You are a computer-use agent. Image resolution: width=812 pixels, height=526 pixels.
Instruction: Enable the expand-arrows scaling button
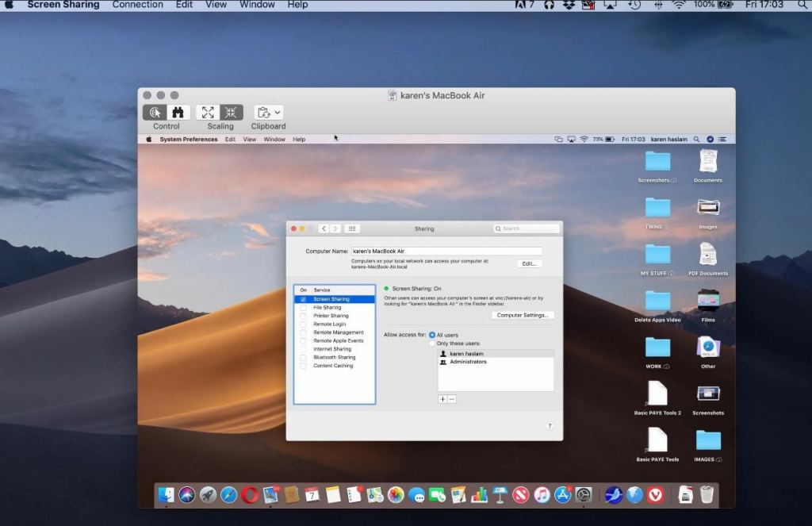(208, 113)
